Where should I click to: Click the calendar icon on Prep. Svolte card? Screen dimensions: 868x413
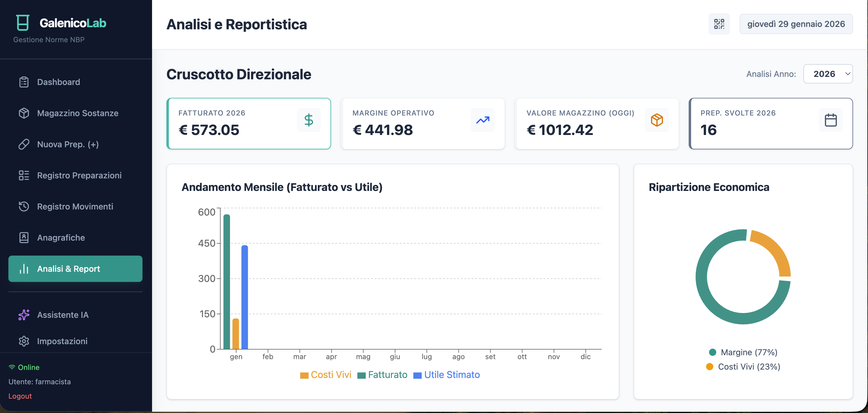click(830, 120)
